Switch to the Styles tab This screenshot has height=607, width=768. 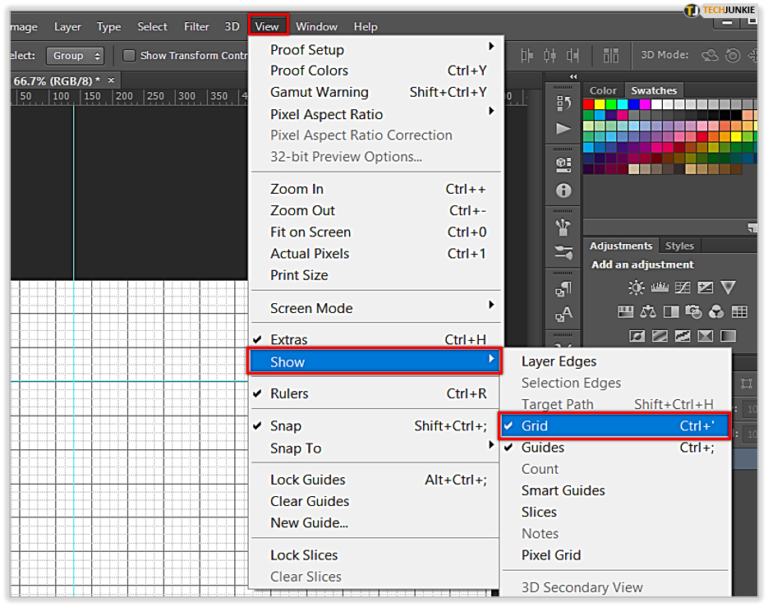(679, 246)
